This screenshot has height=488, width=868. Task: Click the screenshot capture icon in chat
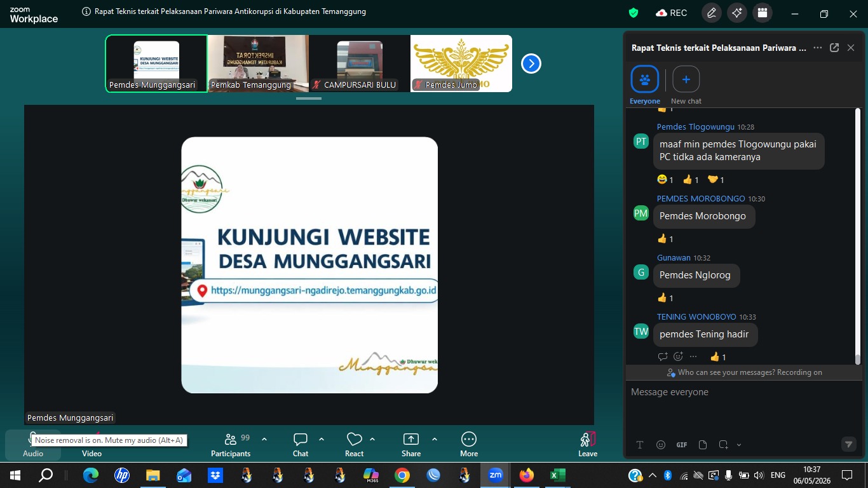pos(723,445)
